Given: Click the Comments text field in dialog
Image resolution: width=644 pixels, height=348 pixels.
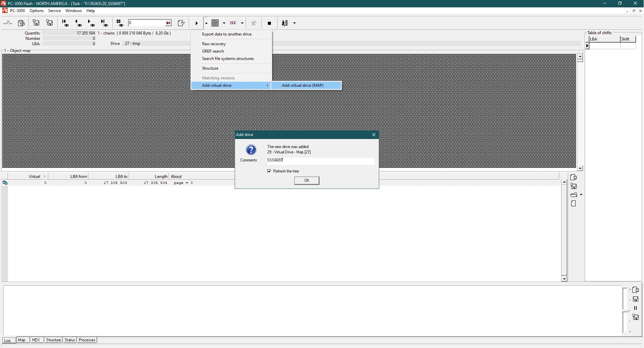Looking at the screenshot, I should (320, 160).
